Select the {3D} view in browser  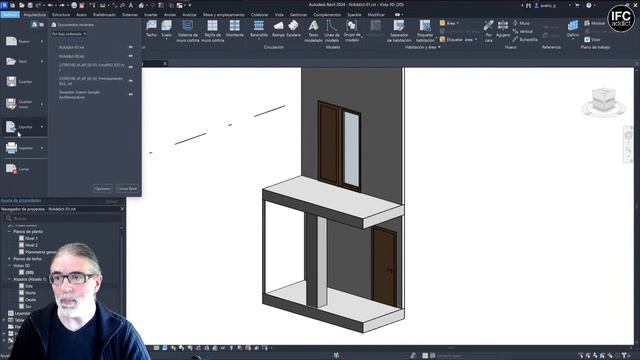click(x=29, y=272)
